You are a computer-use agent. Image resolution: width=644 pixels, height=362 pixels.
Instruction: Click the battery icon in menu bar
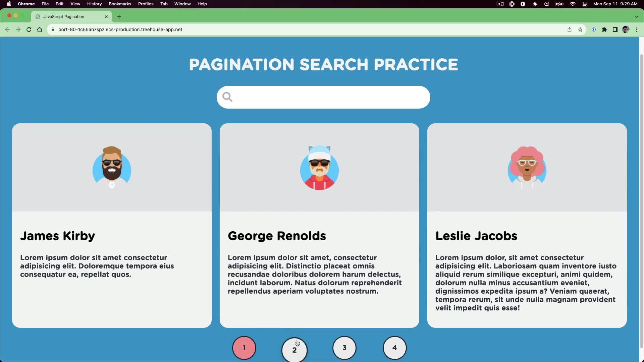559,4
